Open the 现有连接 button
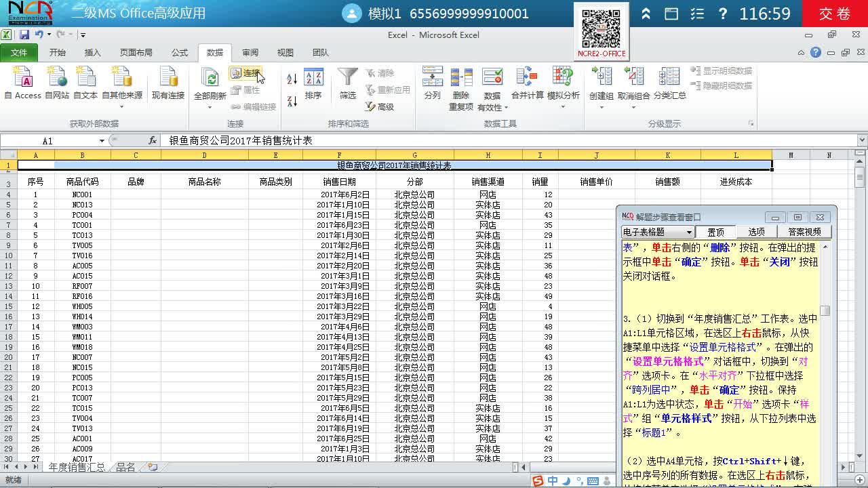The width and height of the screenshot is (868, 488). coord(167,84)
